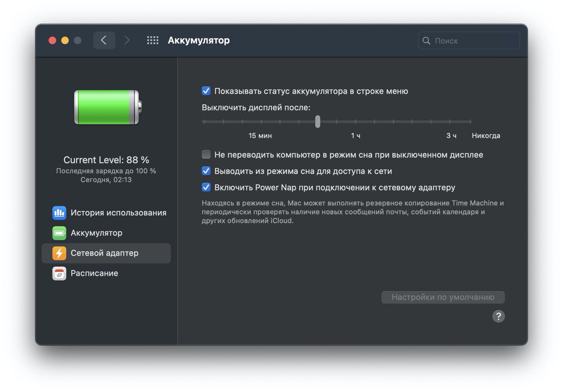Click Настройки по умолчанию button
This screenshot has width=563, height=392.
coord(443,297)
